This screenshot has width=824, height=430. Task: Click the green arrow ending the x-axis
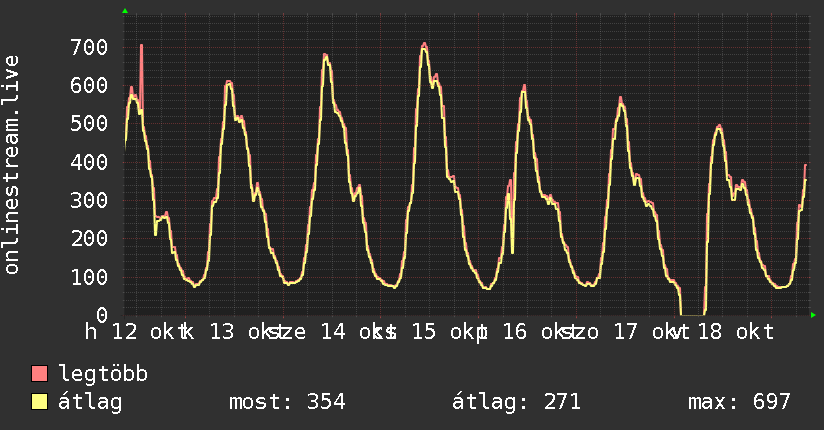(813, 315)
